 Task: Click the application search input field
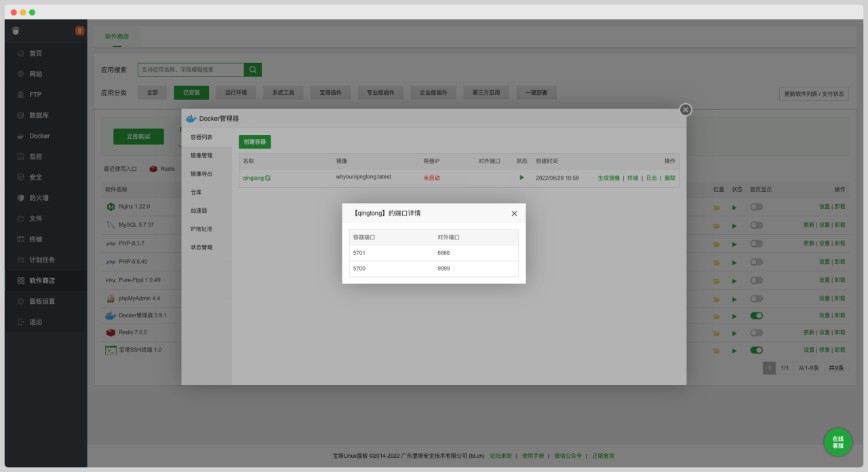tap(191, 70)
